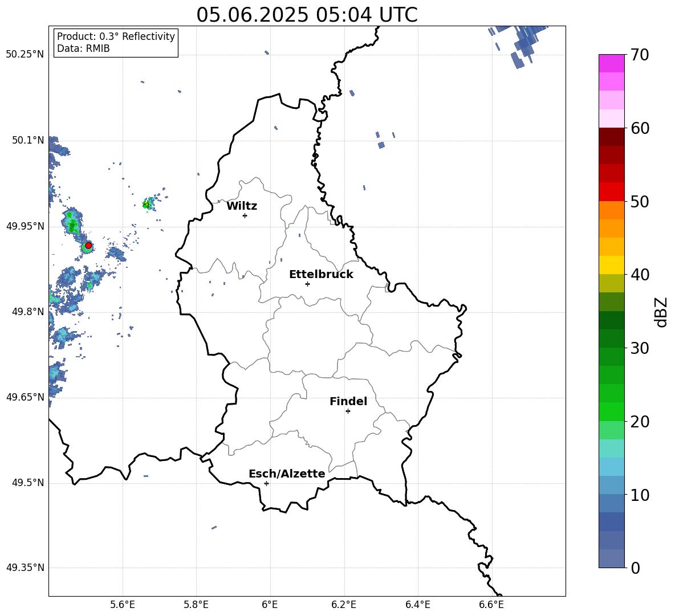Click the 49.95°N latitude label
The width and height of the screenshot is (675, 616).
25,226
